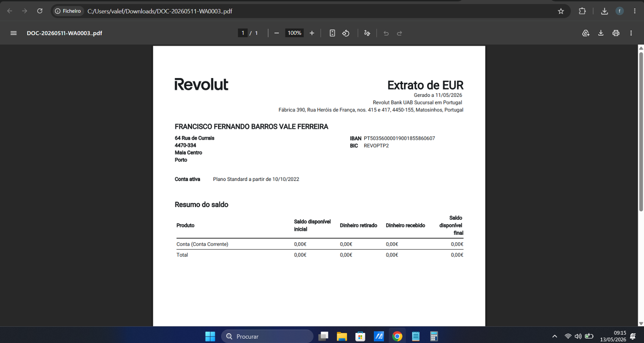Click the 'Dinheiro recebido' column header

pyautogui.click(x=405, y=226)
